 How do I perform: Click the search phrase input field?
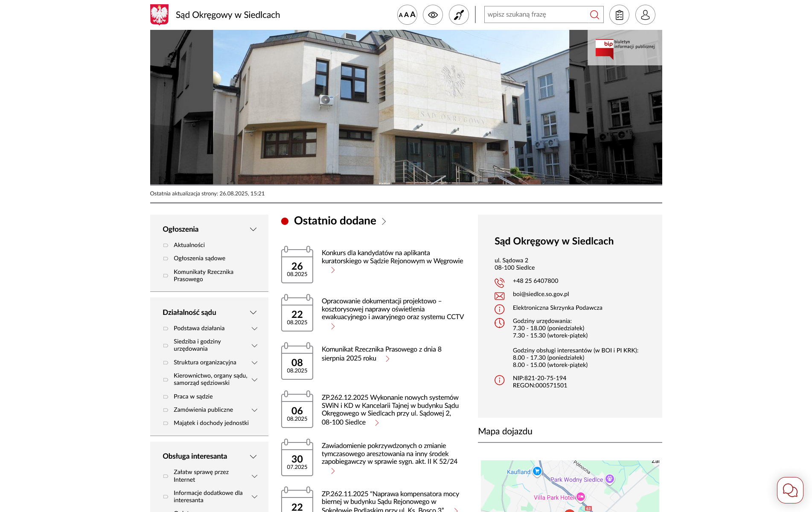tap(536, 15)
